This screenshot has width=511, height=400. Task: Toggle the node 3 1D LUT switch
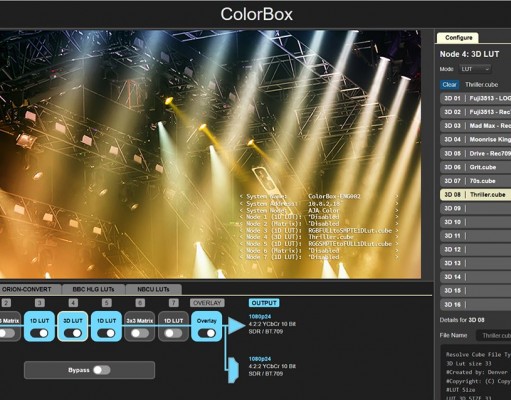click(39, 333)
